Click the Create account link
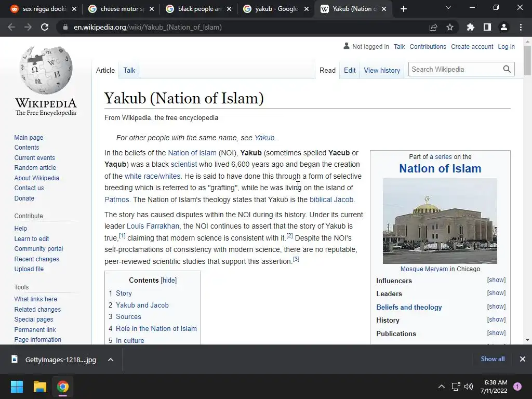 pos(472,46)
